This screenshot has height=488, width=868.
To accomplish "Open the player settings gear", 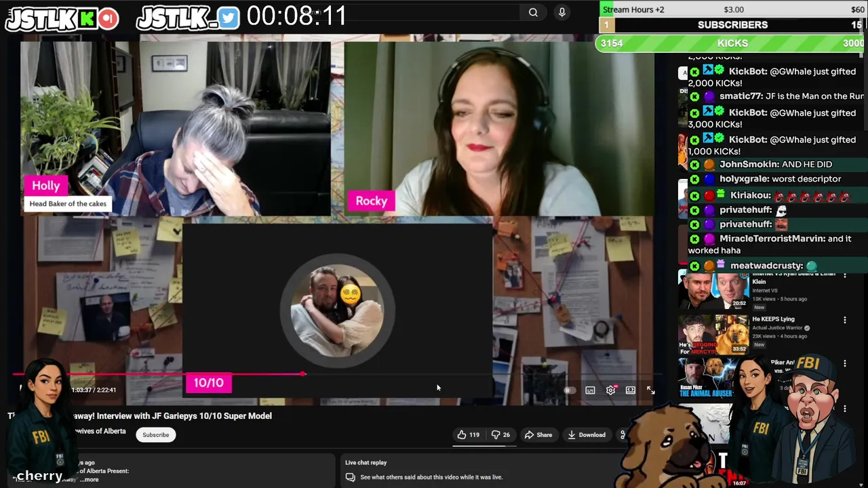I will pyautogui.click(x=610, y=390).
